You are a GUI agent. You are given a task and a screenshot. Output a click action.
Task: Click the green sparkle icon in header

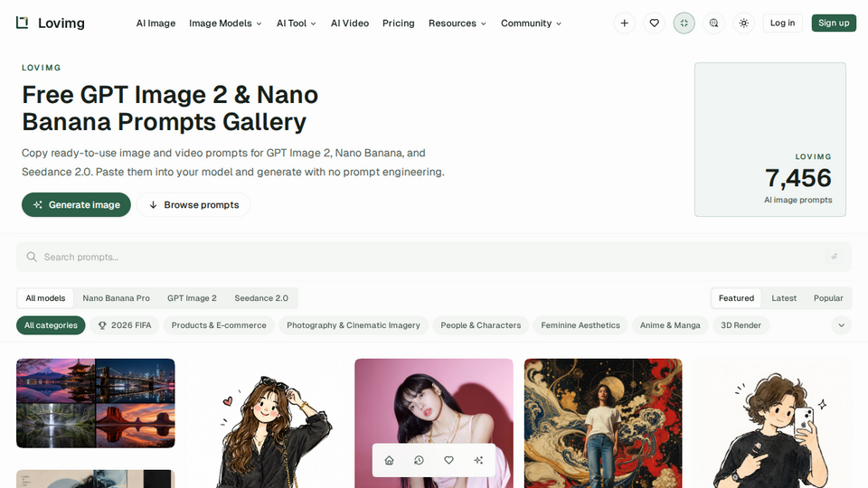[684, 23]
